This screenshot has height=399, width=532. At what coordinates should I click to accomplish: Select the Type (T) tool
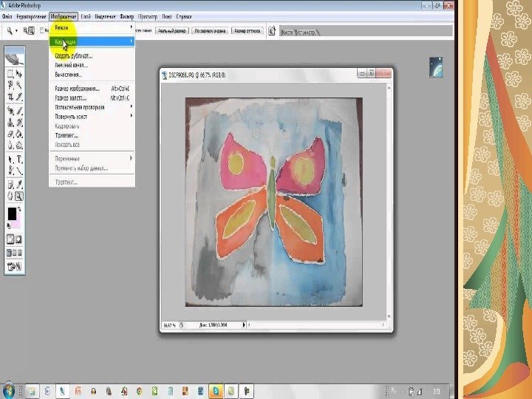pos(20,159)
